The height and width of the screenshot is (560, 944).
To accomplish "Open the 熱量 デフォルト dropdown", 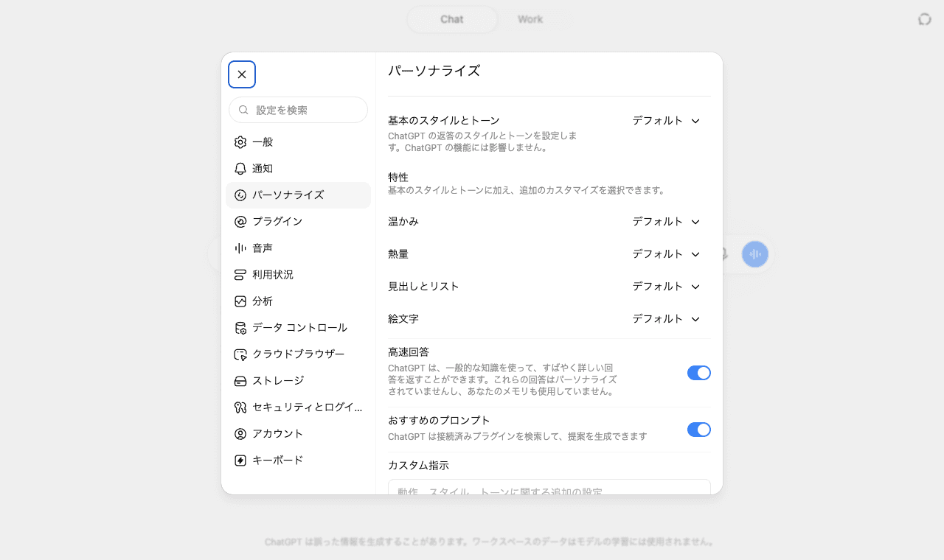I will tap(666, 254).
